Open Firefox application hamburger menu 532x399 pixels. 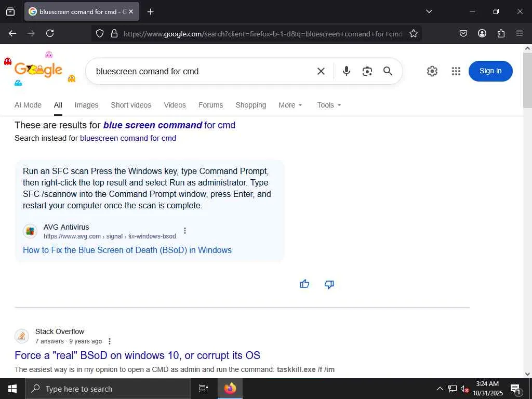tap(520, 33)
